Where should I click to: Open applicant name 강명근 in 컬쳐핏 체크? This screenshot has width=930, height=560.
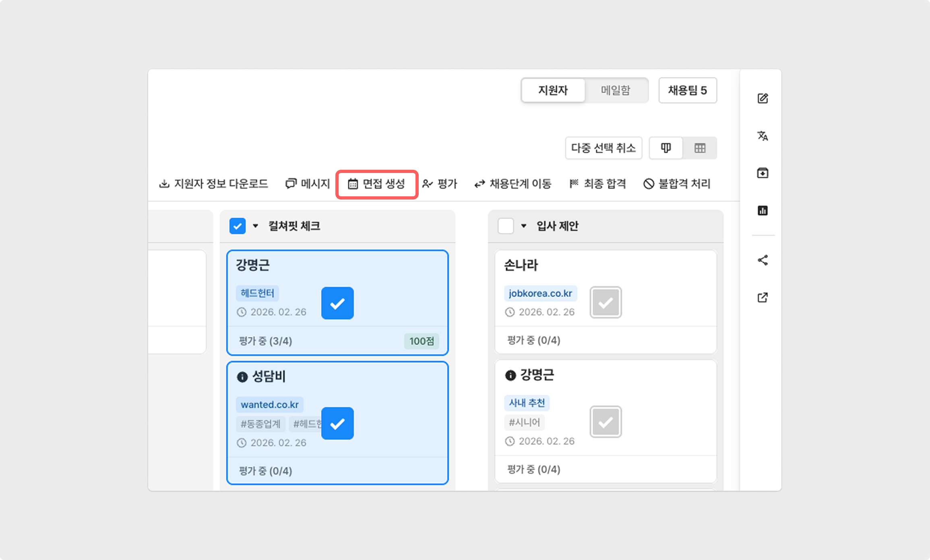tap(253, 265)
